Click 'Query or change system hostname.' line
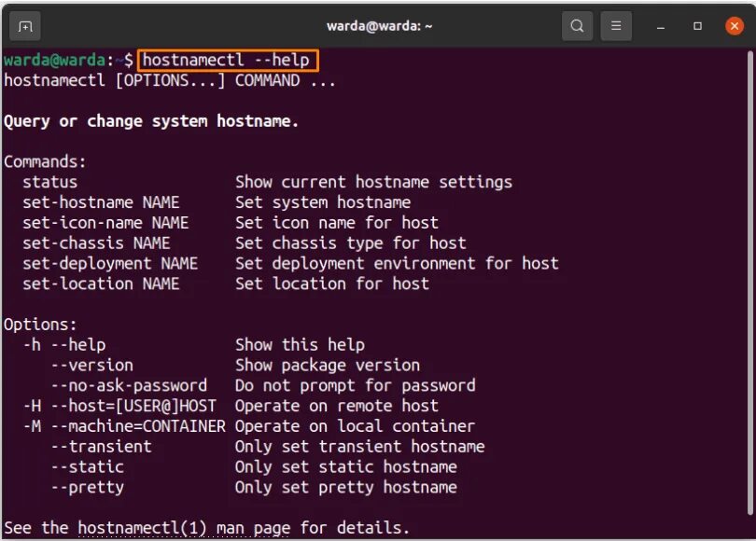Viewport: 756px width, 541px height. click(151, 121)
